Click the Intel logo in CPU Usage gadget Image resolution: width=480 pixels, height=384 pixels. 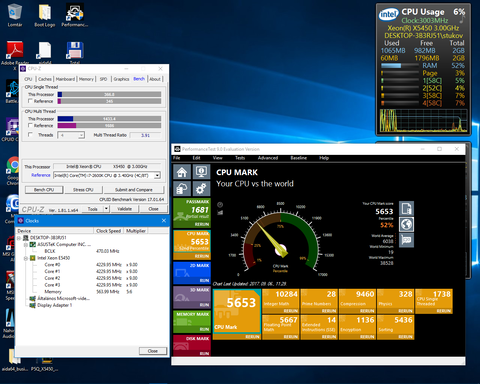[389, 14]
